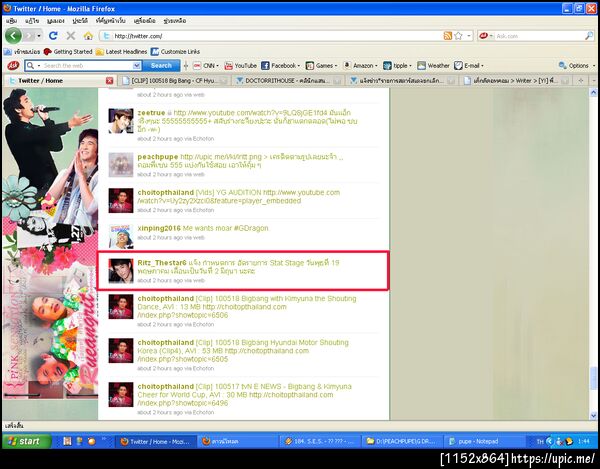Viewport: 600px width, 469px height.
Task: Click Ritz_Thestar6's profile avatar
Action: click(121, 271)
